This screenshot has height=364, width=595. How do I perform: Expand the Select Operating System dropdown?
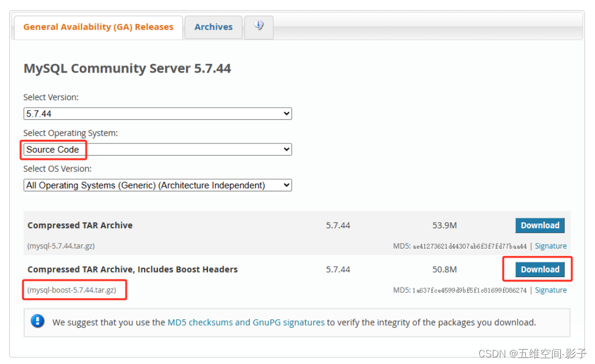point(157,149)
